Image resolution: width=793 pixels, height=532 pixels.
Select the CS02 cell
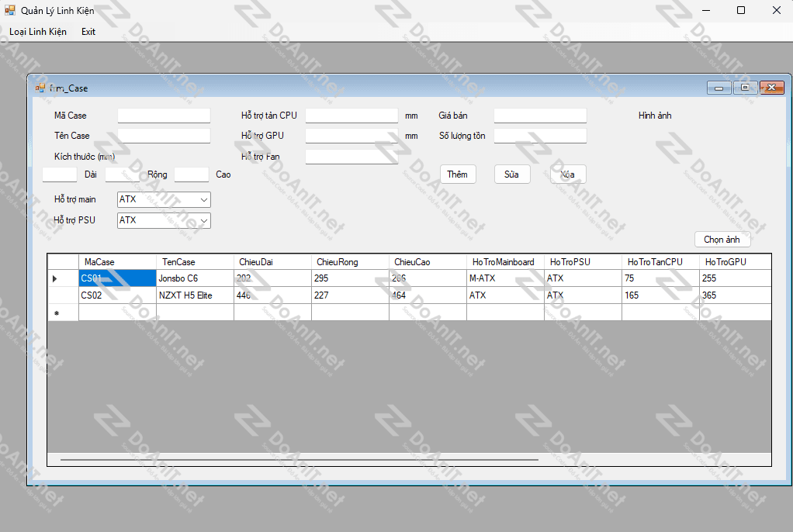point(117,295)
